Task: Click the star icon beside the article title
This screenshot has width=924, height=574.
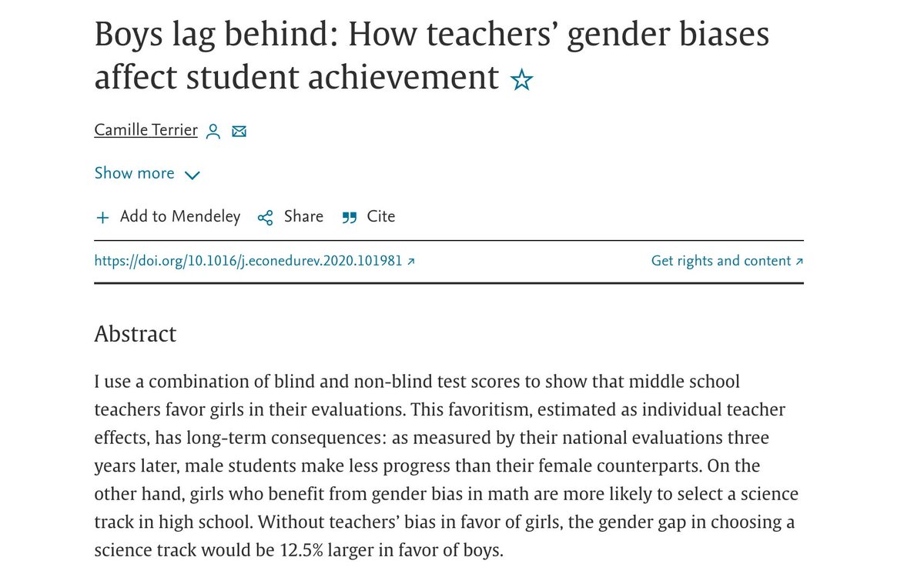Action: [x=521, y=80]
